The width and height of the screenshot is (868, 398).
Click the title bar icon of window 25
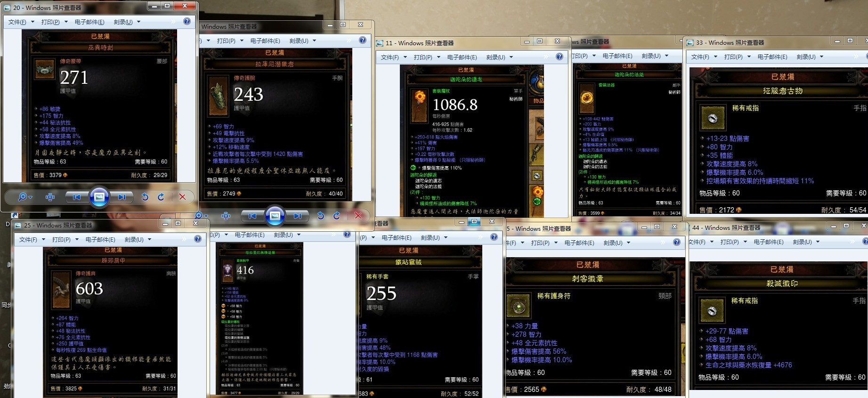[18, 225]
